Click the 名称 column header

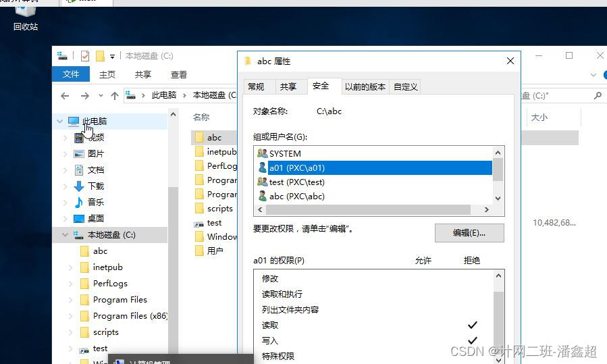[201, 117]
